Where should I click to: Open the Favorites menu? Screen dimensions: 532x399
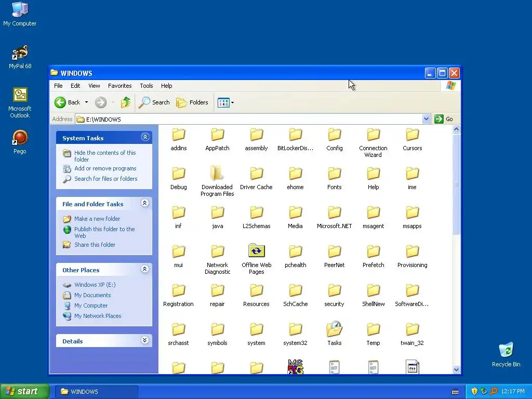120,86
